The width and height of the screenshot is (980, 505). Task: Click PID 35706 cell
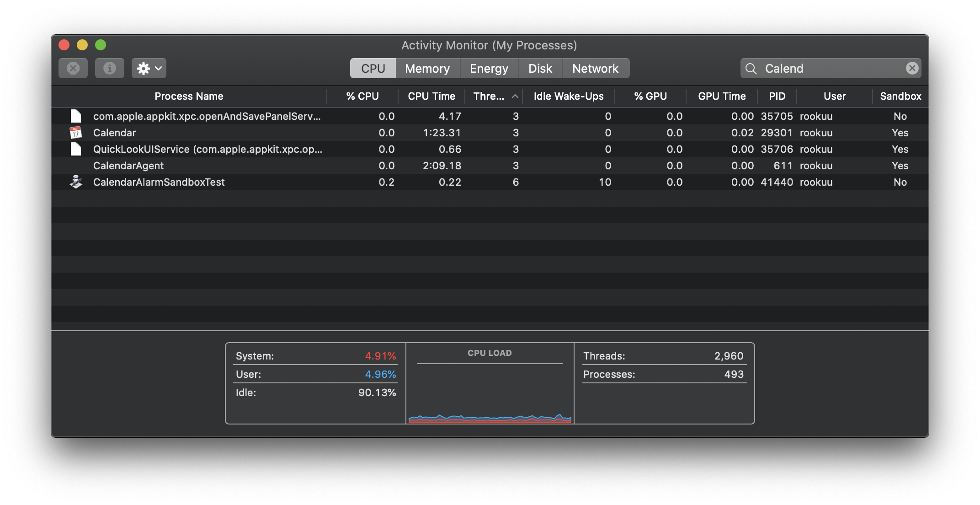click(777, 149)
